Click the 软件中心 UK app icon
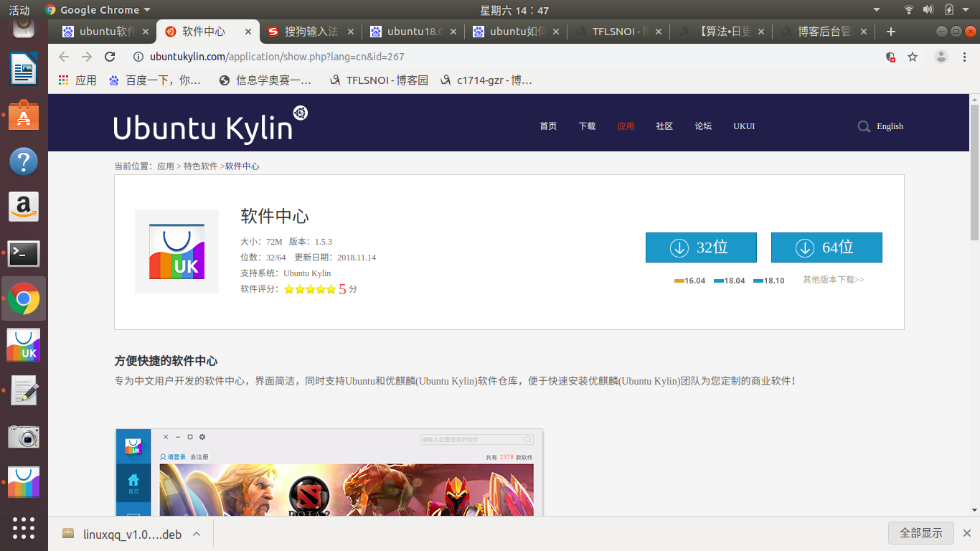 point(176,251)
